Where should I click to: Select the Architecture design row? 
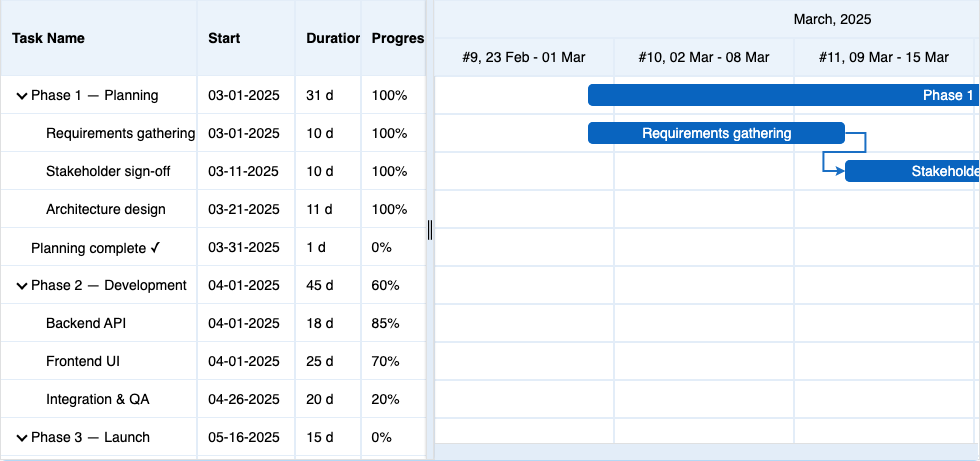coord(106,210)
